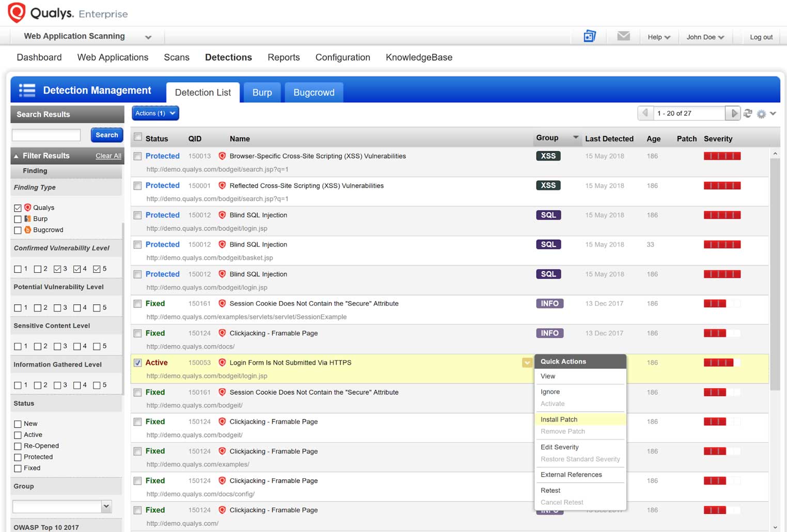Refresh the detection list
The image size is (787, 532).
coord(748,113)
